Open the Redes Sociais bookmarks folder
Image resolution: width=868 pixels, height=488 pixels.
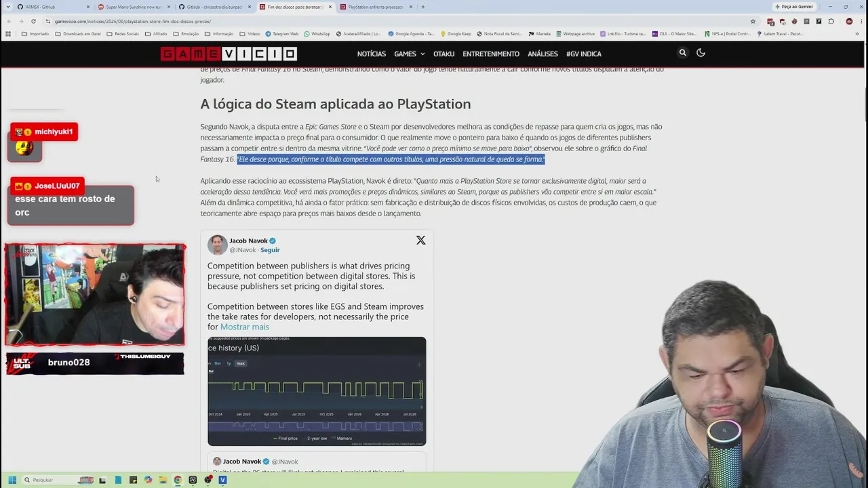tap(122, 33)
